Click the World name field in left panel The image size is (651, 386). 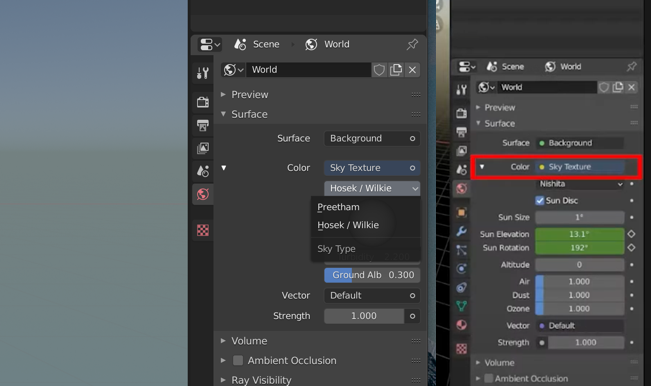[x=308, y=70]
